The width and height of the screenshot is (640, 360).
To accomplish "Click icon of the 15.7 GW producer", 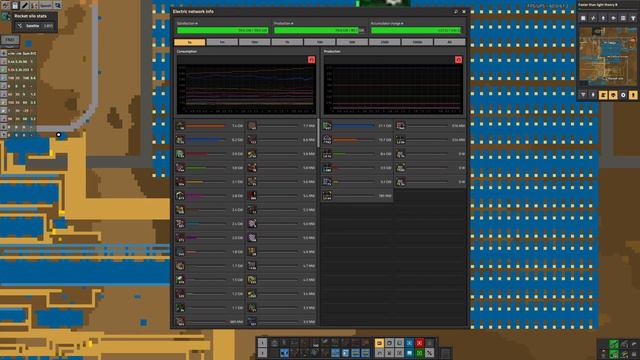I will 327,140.
